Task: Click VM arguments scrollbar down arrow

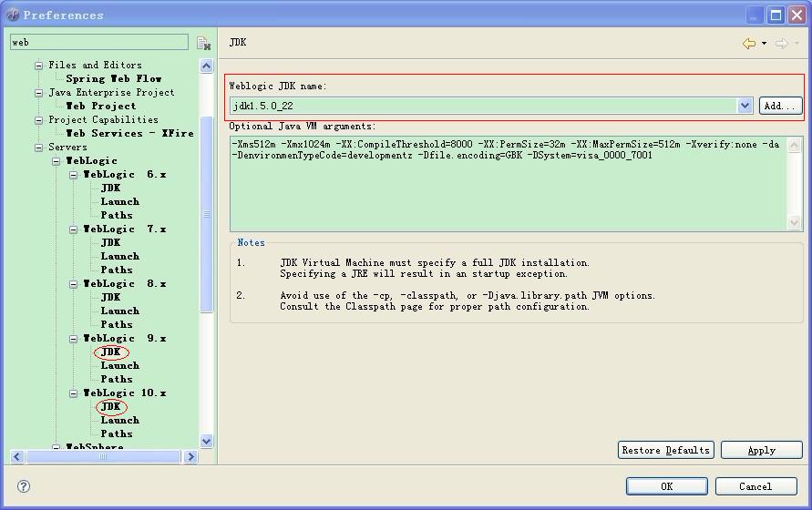Action: 795,222
